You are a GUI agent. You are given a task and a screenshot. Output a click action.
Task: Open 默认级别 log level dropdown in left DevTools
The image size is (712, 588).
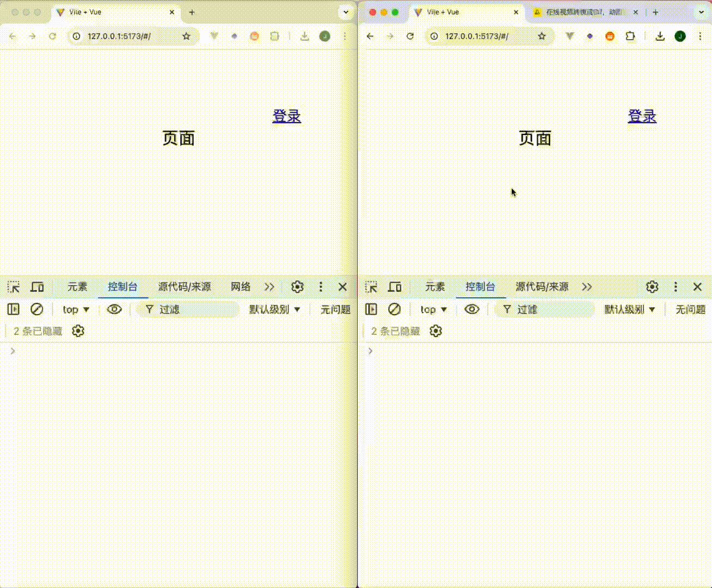[x=275, y=309]
